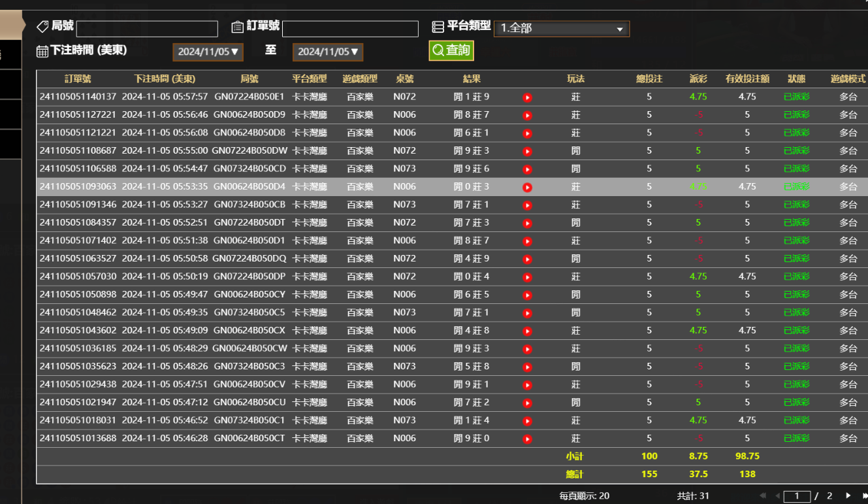
Task: Click replay icon for order 241105051057030
Action: click(x=527, y=277)
